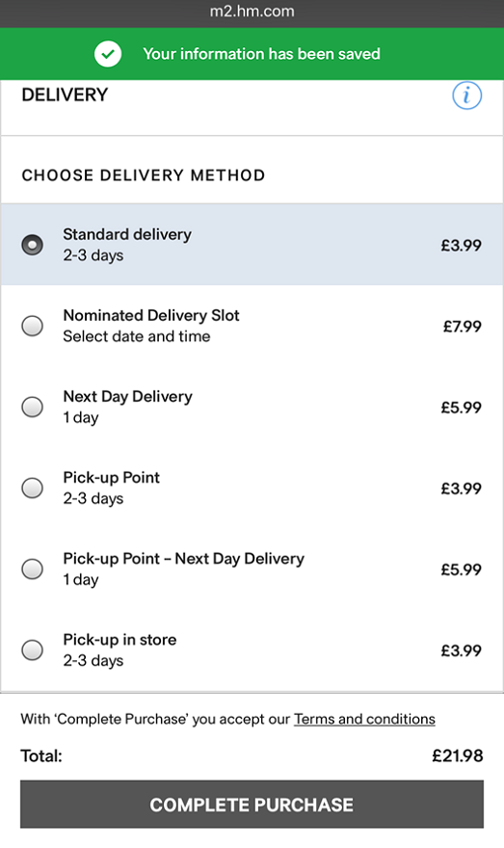Open the Terms and conditions link

click(x=364, y=719)
